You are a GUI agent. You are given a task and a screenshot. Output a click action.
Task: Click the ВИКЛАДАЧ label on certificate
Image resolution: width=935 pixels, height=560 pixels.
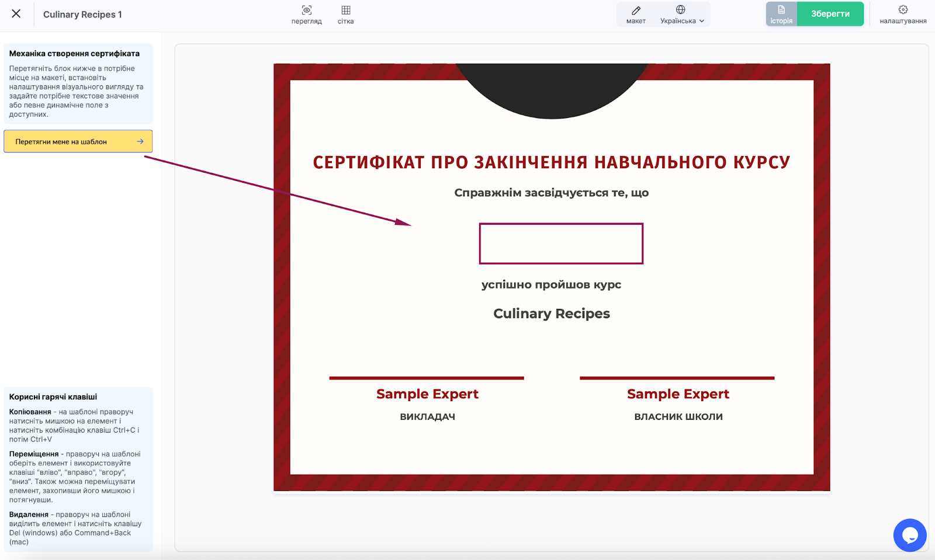[x=427, y=417]
